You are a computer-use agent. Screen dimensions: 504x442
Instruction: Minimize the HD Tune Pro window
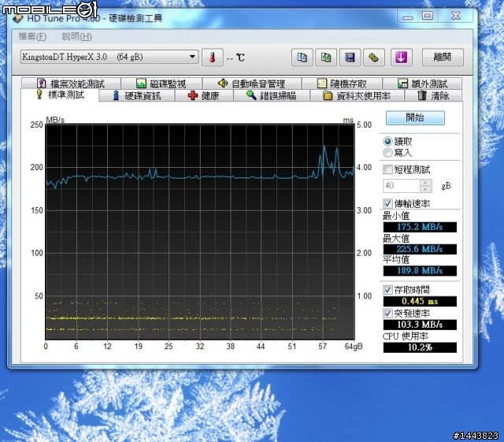[408, 16]
